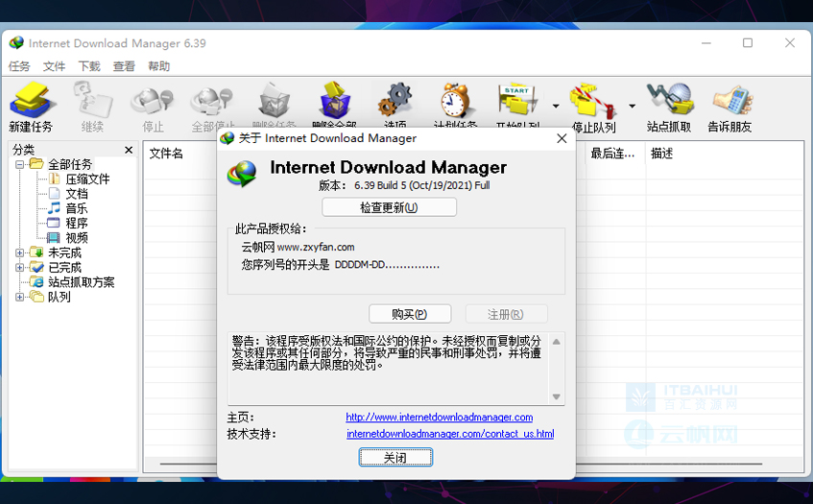
Task: Select 未完成 folder label in tree
Action: 65,253
